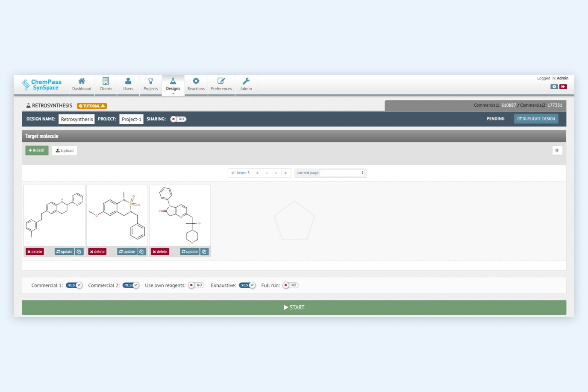Screen dimensions: 588x392
Task: Copy the third molecule with OH group
Action: tap(204, 252)
